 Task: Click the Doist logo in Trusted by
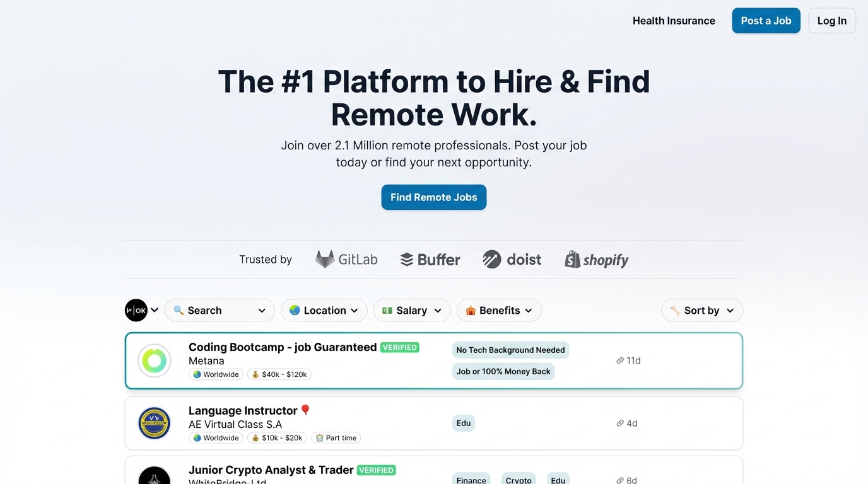tap(512, 260)
